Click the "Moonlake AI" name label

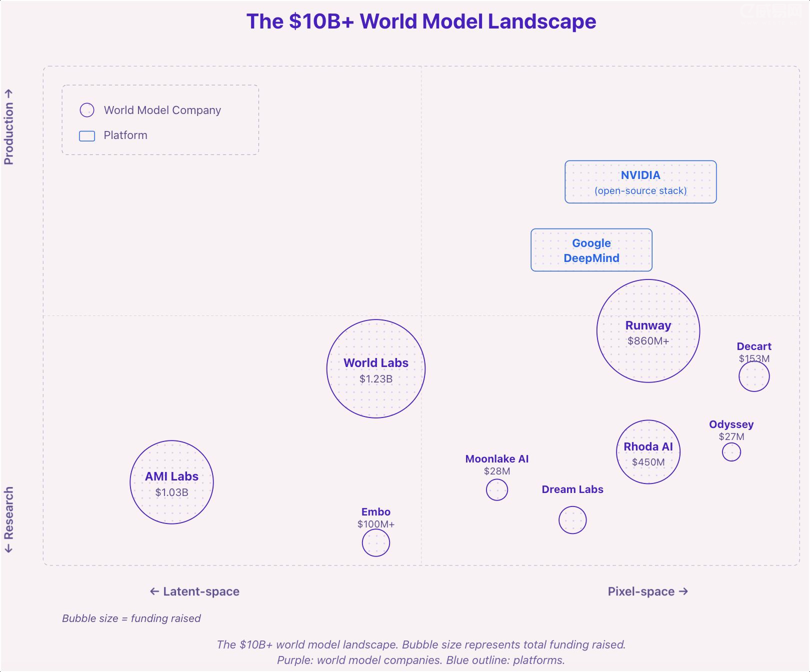(x=497, y=459)
